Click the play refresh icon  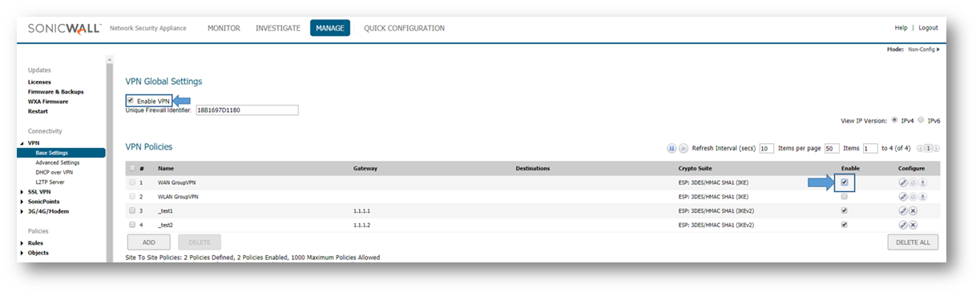tap(684, 149)
